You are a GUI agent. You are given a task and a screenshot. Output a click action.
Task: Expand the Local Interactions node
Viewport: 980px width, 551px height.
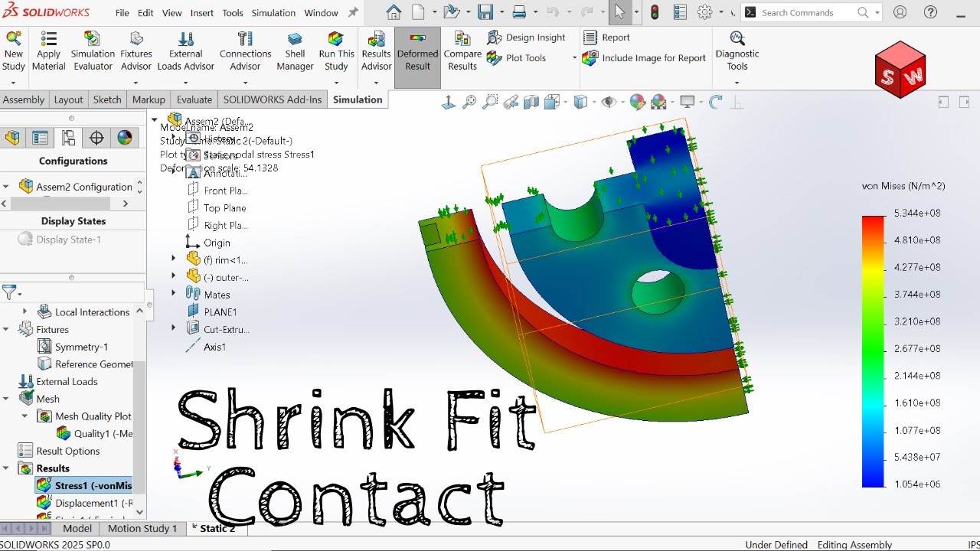point(24,311)
